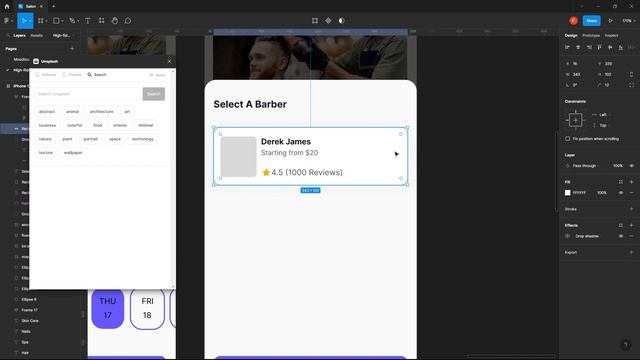Open the Figma main menu

7,21
